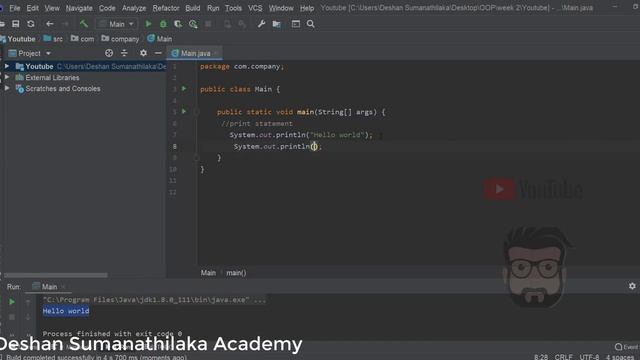Open Search Everywhere magnifier icon
The width and height of the screenshot is (640, 360).
[311, 24]
